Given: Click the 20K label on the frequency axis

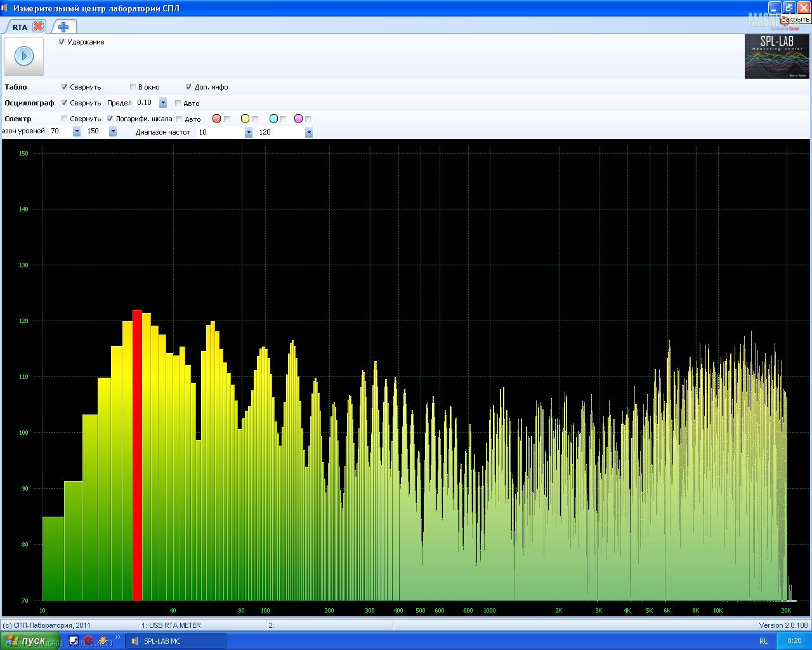Looking at the screenshot, I should [786, 611].
